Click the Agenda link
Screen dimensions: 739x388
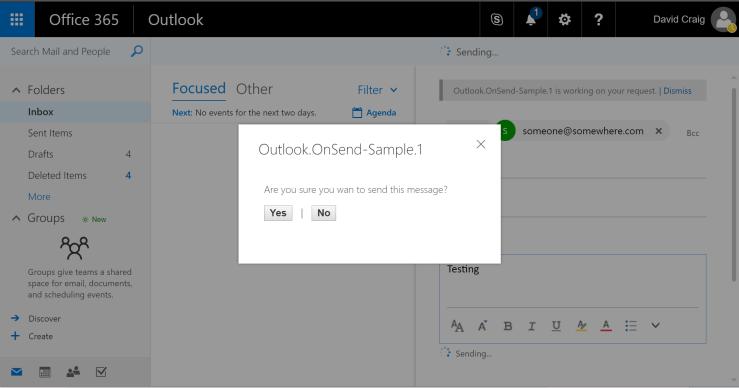coord(381,113)
